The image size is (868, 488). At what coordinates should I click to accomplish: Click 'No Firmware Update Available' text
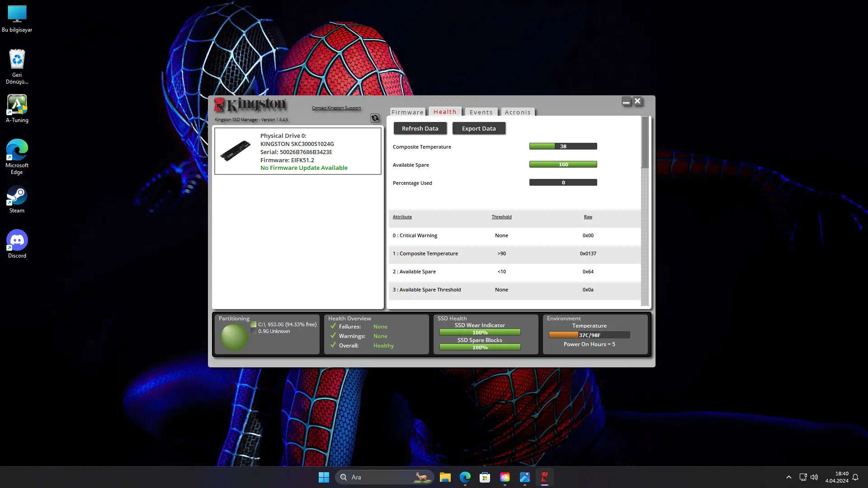click(x=304, y=168)
